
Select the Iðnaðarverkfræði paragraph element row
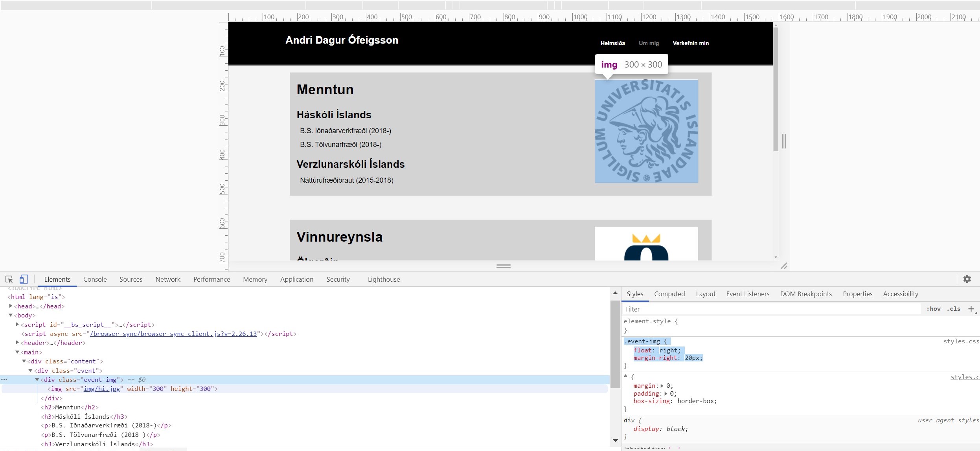click(106, 425)
